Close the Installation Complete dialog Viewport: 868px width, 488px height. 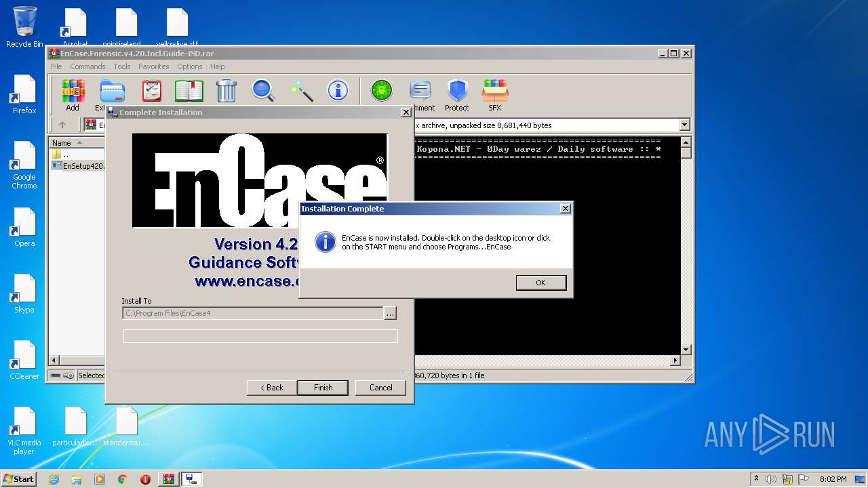point(565,209)
